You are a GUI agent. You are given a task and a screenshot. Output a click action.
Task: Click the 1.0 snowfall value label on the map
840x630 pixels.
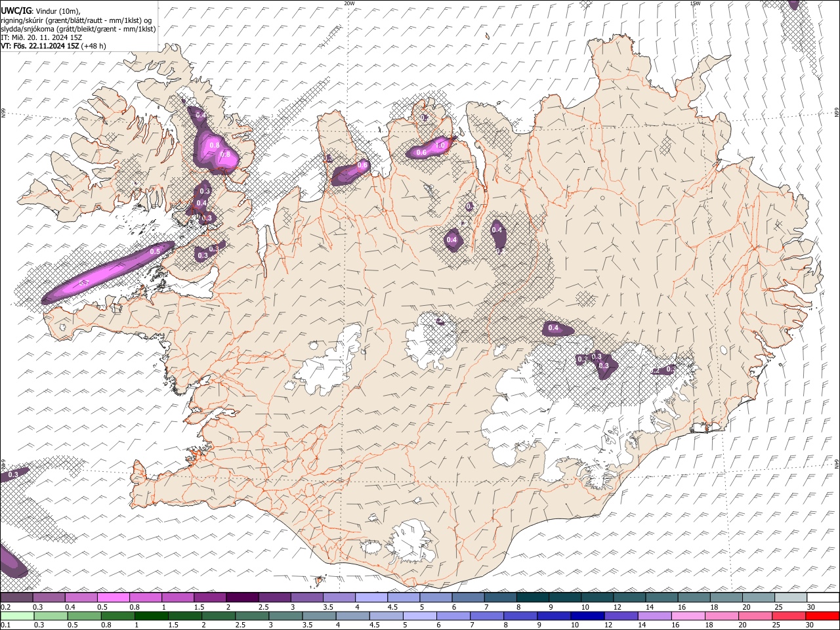point(441,145)
